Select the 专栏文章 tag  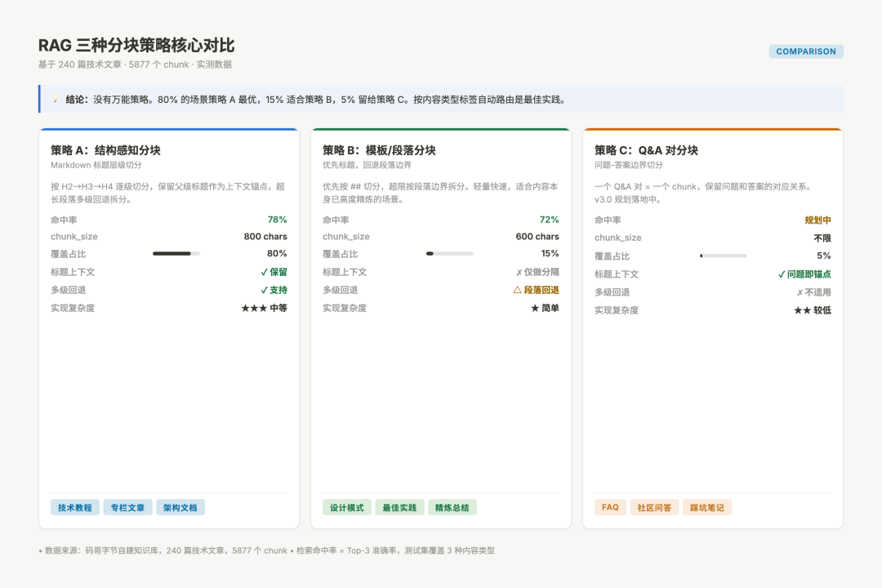point(127,507)
